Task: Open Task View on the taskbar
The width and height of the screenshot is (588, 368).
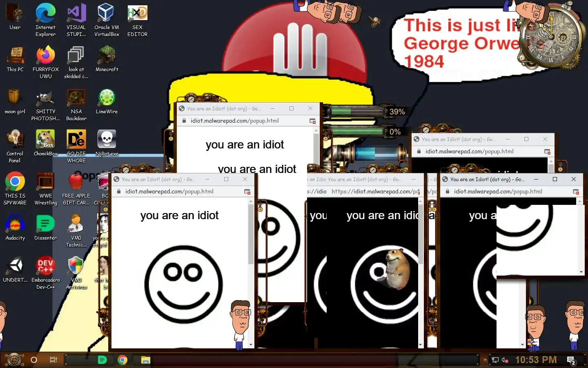Action: 53,360
